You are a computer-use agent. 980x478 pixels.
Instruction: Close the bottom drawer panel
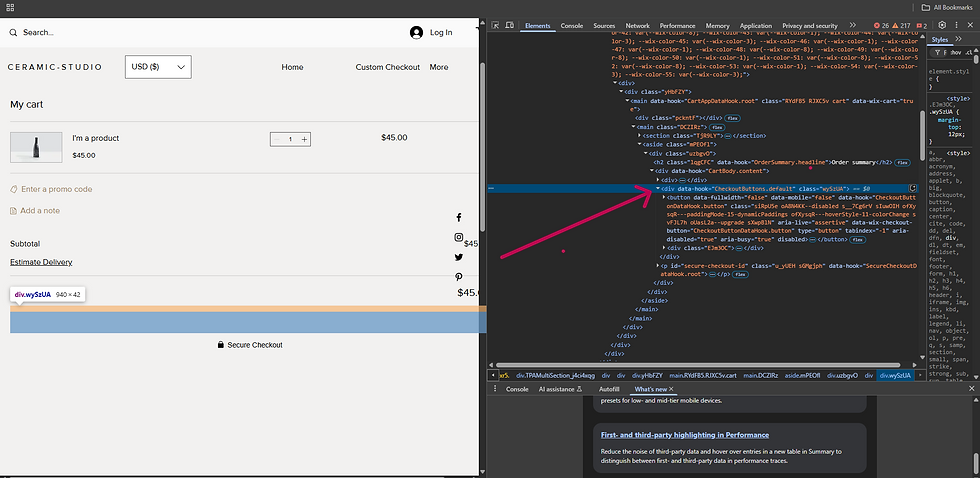[x=971, y=389]
